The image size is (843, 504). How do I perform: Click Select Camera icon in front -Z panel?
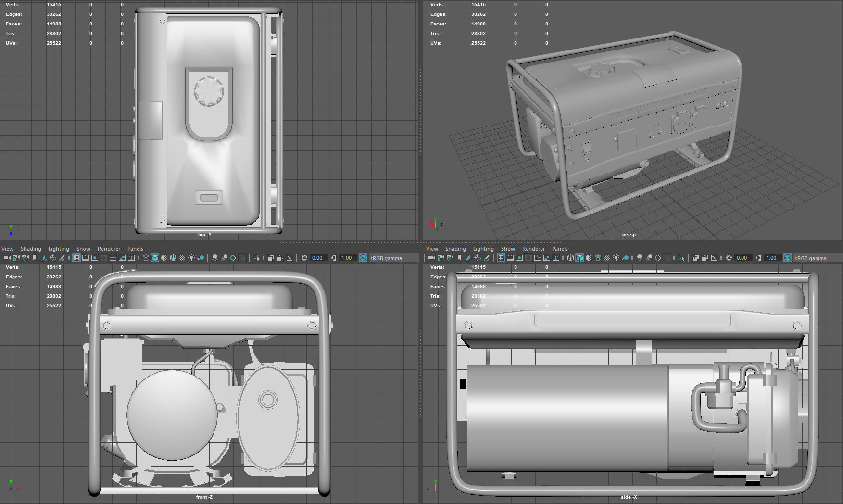pos(7,258)
